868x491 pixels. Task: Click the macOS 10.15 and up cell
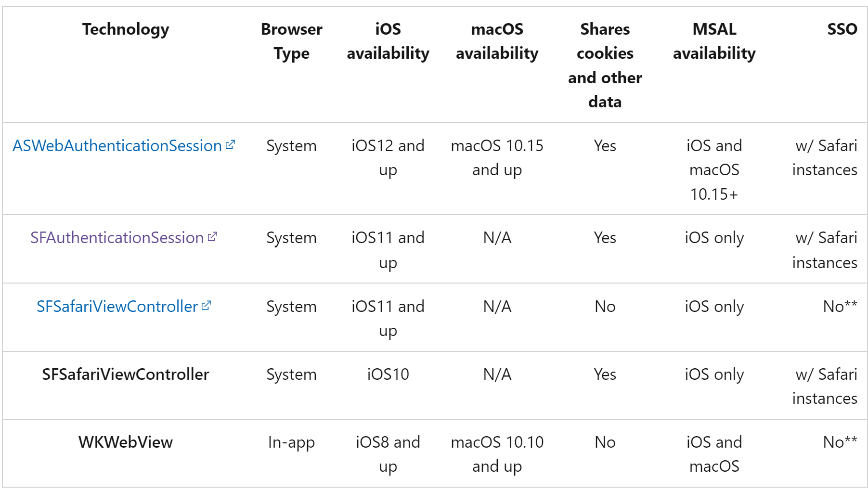click(497, 158)
